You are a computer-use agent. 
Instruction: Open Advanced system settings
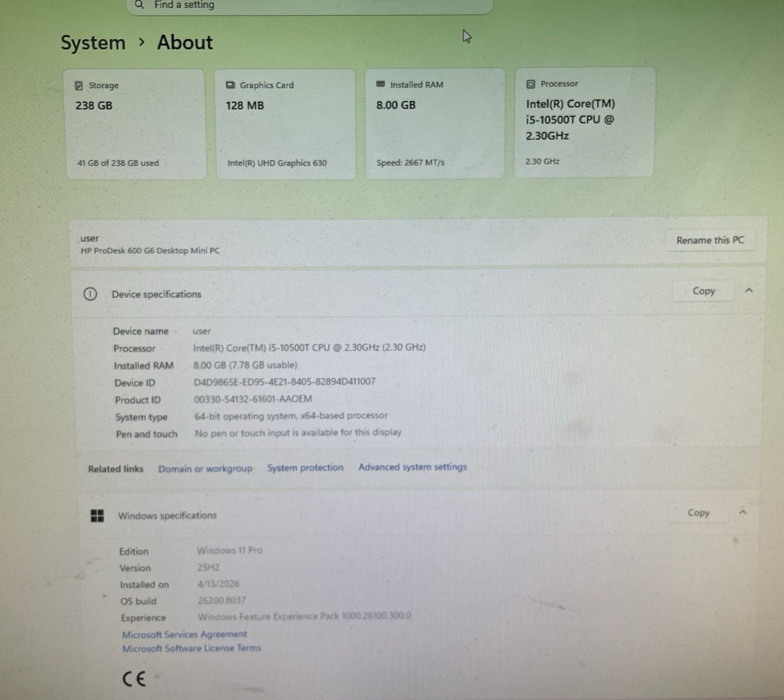(412, 467)
